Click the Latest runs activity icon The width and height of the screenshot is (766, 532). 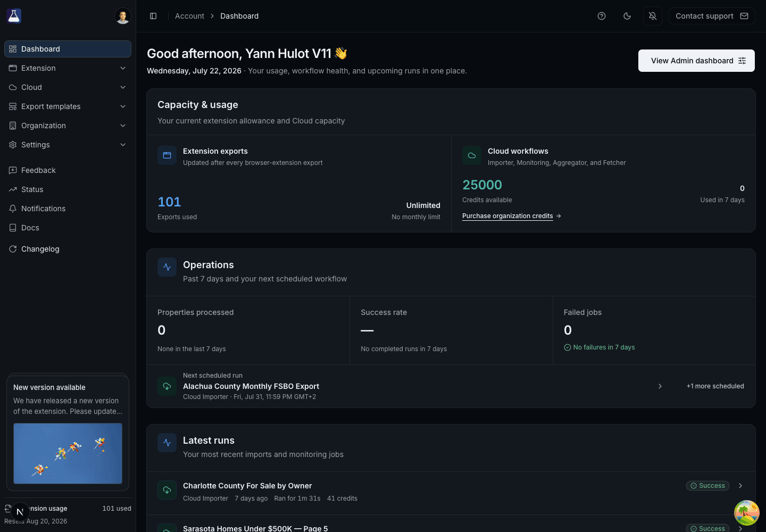(x=167, y=443)
